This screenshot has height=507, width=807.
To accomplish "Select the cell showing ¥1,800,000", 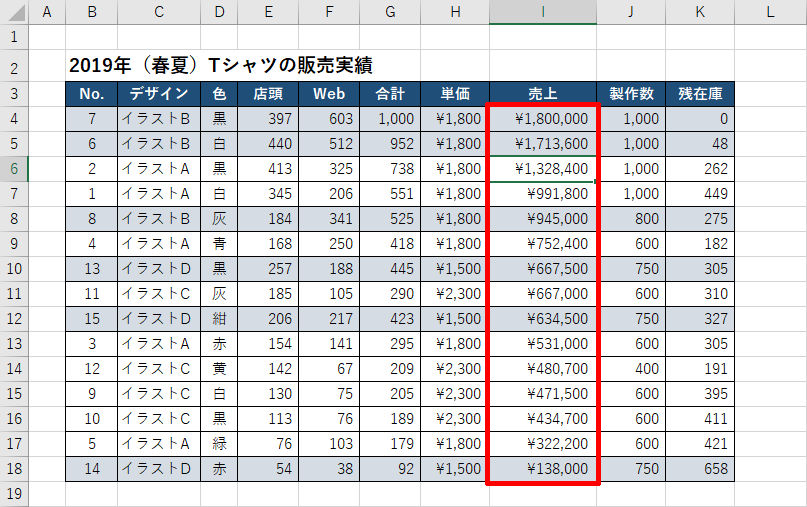I will tap(543, 119).
